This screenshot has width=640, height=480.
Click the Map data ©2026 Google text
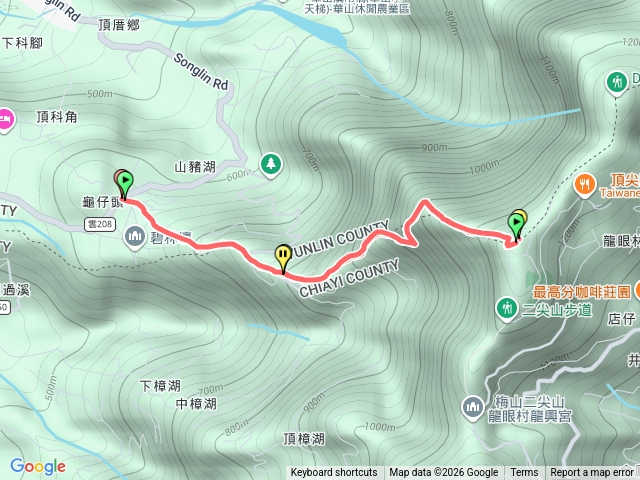(x=444, y=473)
